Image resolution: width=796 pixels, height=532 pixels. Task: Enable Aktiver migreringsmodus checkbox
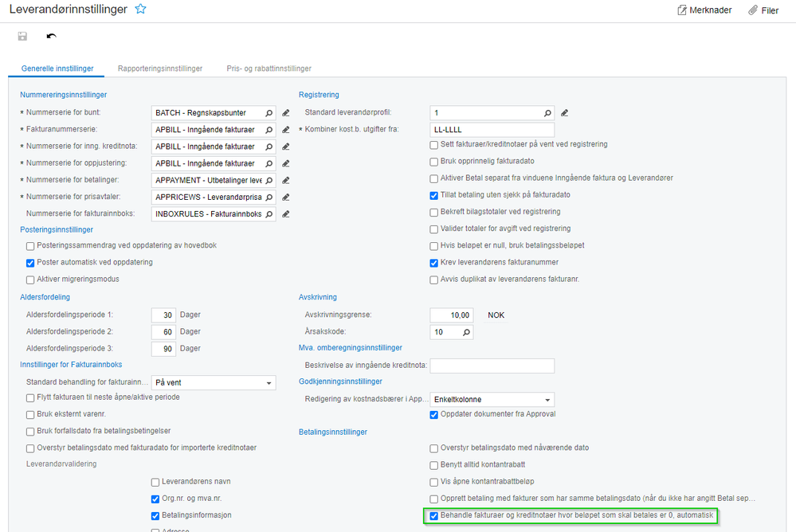pos(30,280)
